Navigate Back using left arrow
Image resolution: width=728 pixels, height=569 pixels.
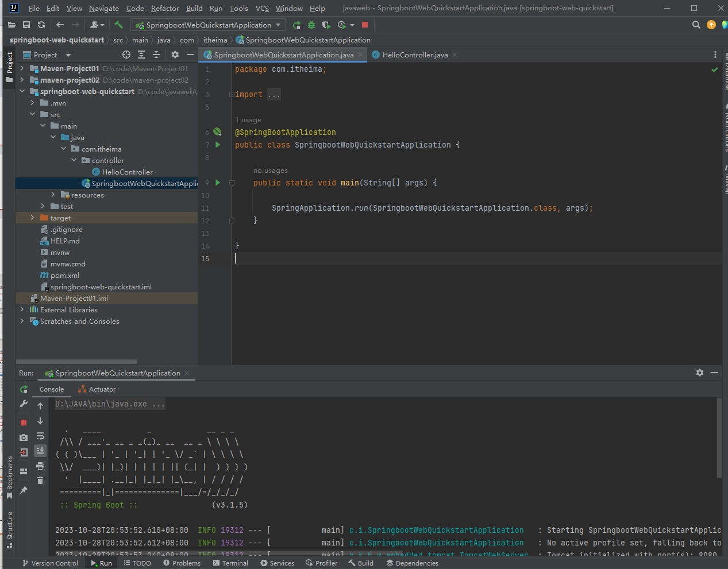tap(60, 25)
